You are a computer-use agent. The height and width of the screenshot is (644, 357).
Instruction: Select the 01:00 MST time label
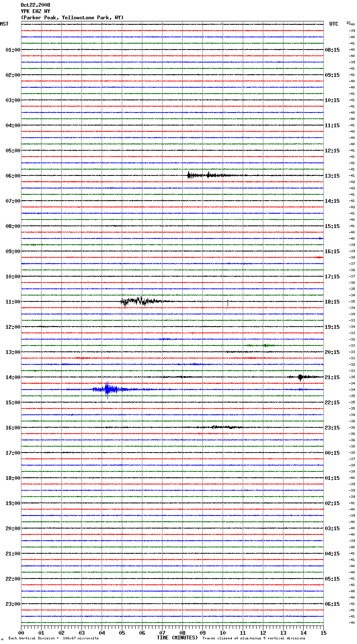[13, 50]
